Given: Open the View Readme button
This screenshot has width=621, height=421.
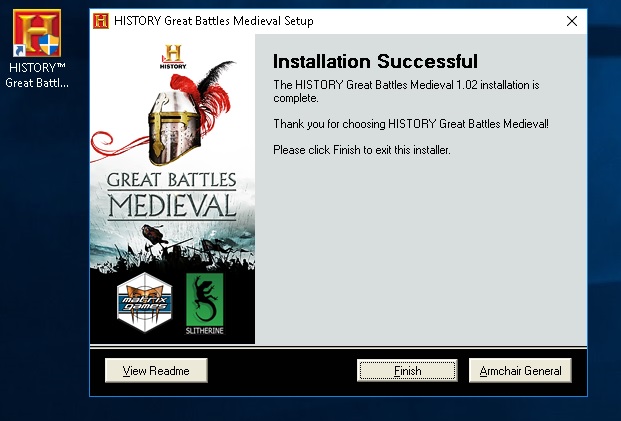Looking at the screenshot, I should (156, 371).
